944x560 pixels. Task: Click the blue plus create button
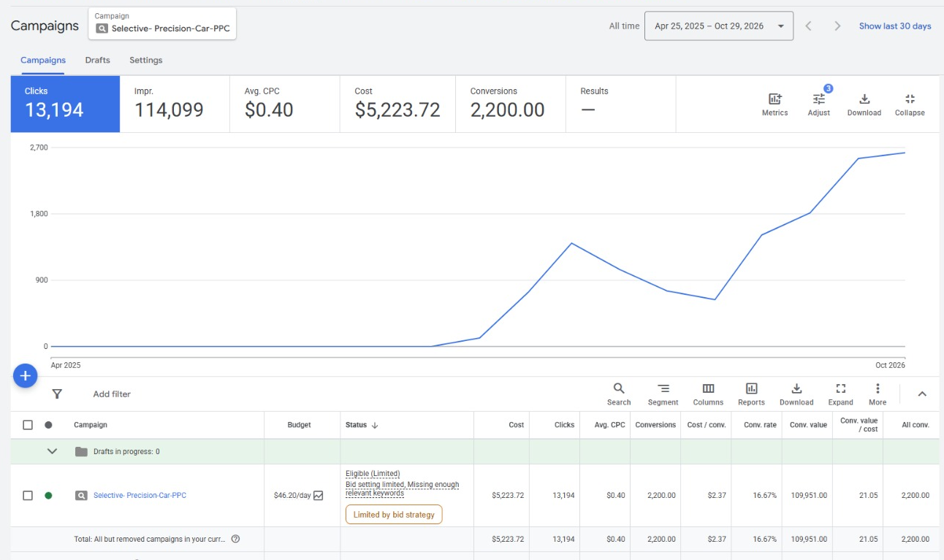tap(25, 376)
